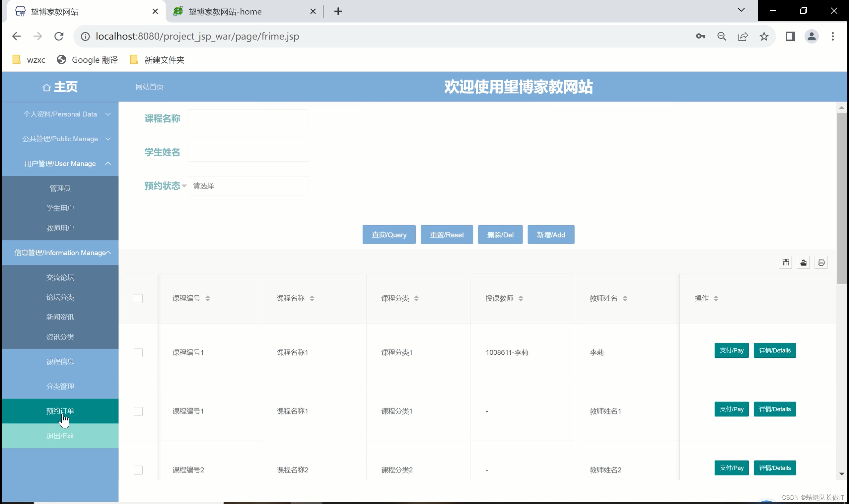Screen dimensions: 849x504
Task: Click the table export icon
Action: pyautogui.click(x=803, y=262)
